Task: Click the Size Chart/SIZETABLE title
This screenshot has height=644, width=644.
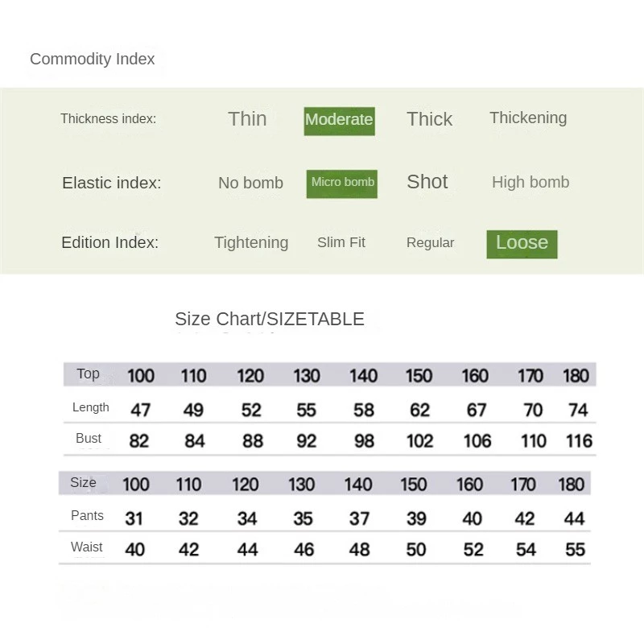Action: tap(270, 319)
